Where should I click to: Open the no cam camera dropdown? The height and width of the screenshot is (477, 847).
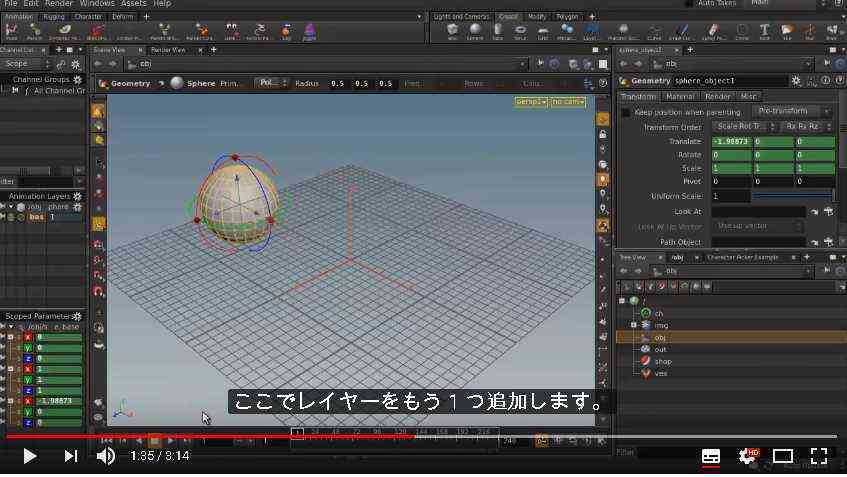(x=568, y=102)
